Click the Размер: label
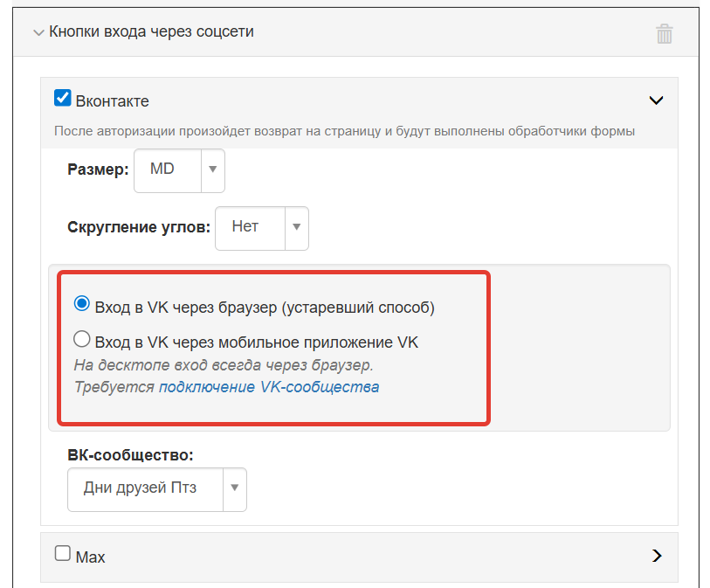Screen dimensions: 710x588 click(x=99, y=169)
